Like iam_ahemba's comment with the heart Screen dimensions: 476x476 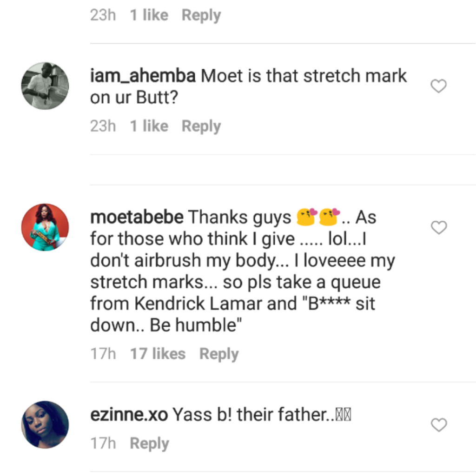tap(438, 86)
